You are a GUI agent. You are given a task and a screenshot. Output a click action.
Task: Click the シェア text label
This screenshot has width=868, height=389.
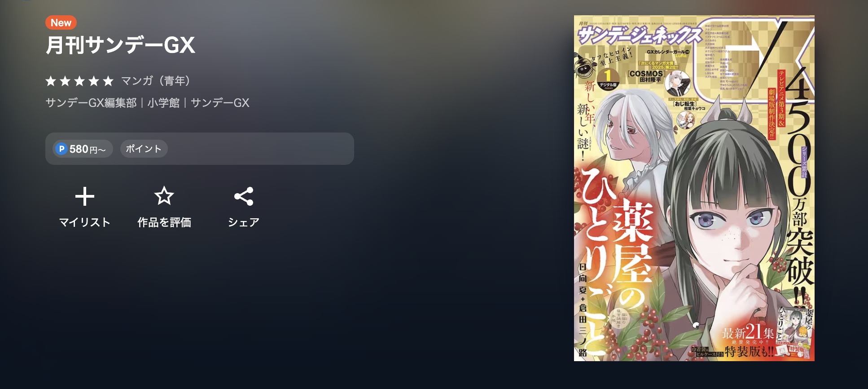tap(244, 222)
